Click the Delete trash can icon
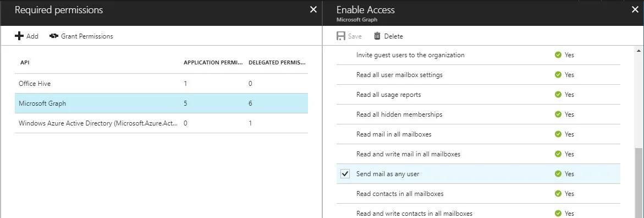The height and width of the screenshot is (218, 644). tap(377, 36)
